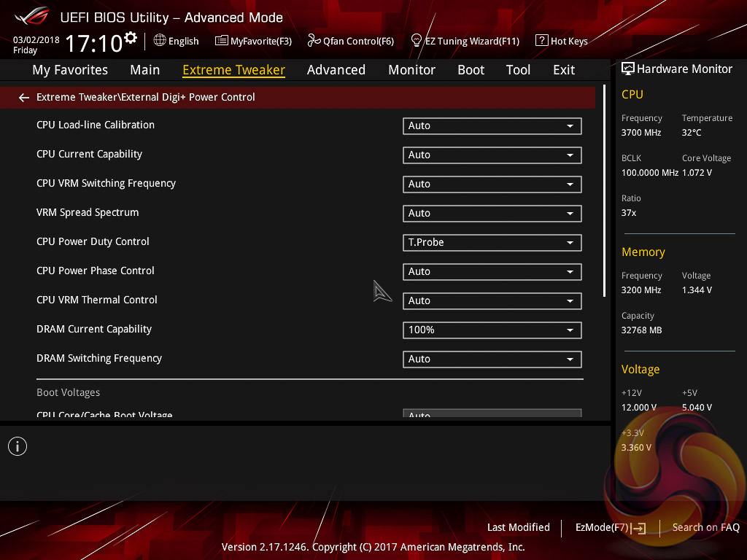Open Qfan Control(F6) fan icon
The width and height of the screenshot is (747, 560).
click(x=314, y=41)
